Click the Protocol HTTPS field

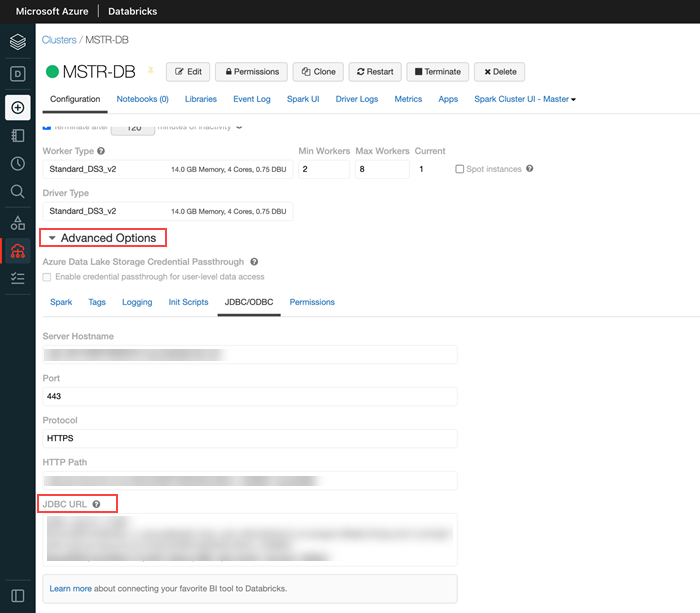tap(250, 438)
